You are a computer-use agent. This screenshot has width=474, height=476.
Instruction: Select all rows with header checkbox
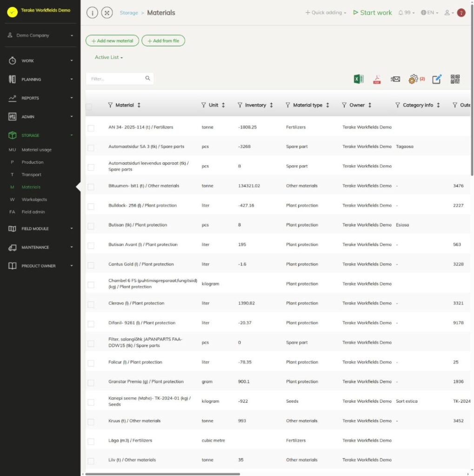(89, 106)
